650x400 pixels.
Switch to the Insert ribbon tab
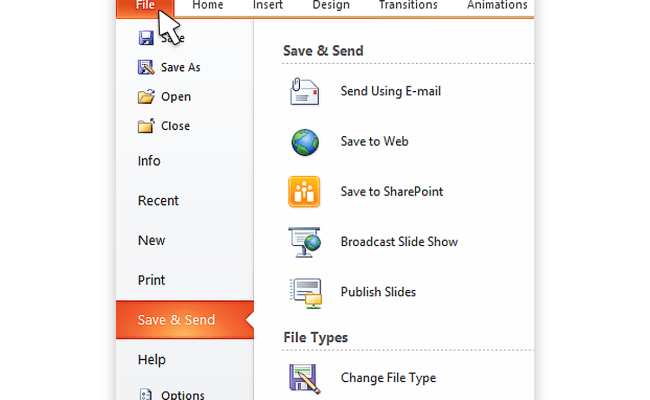[x=268, y=5]
